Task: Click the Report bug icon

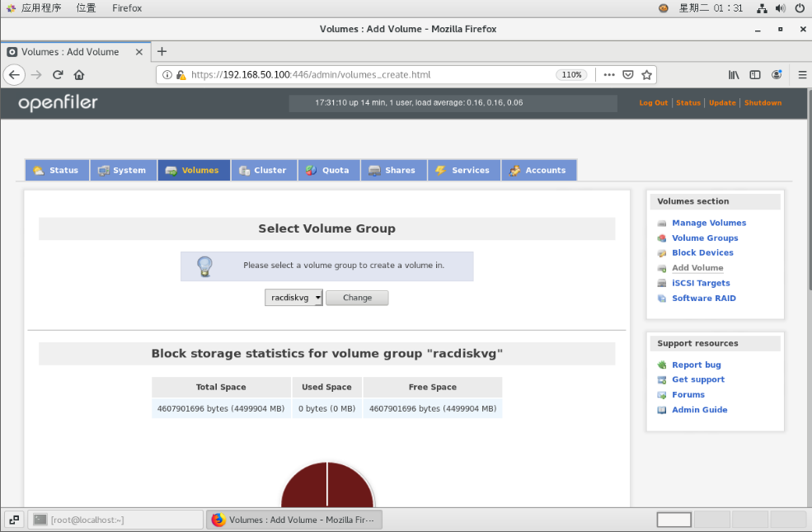Action: 662,365
